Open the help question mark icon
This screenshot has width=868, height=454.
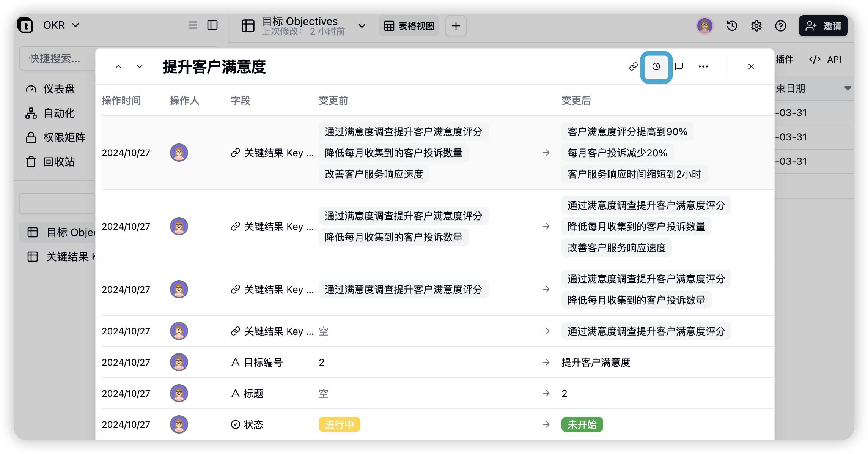coord(780,26)
